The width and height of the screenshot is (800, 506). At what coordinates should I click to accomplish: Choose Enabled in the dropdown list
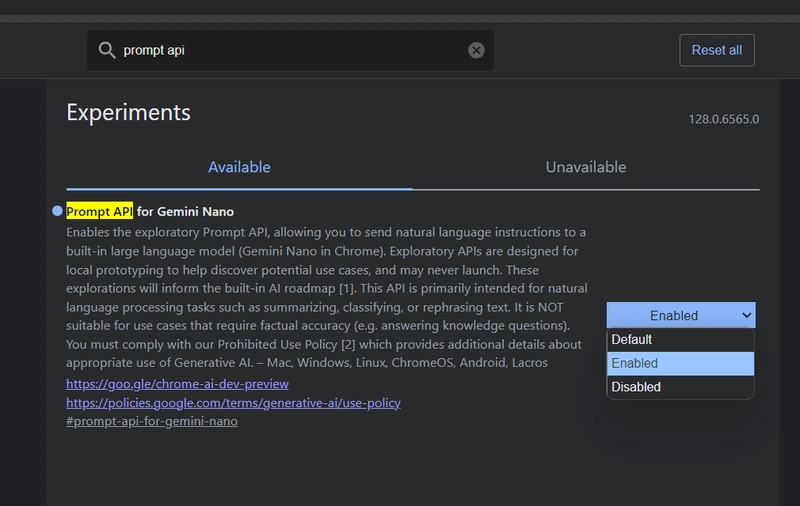pos(681,363)
